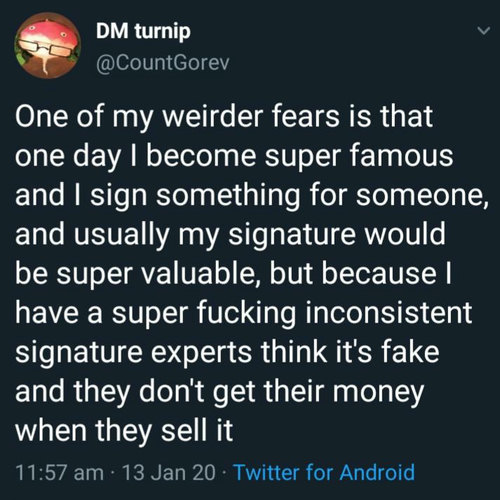Image resolution: width=500 pixels, height=500 pixels.
Task: Open the tweet options chevron menu
Action: 483,31
